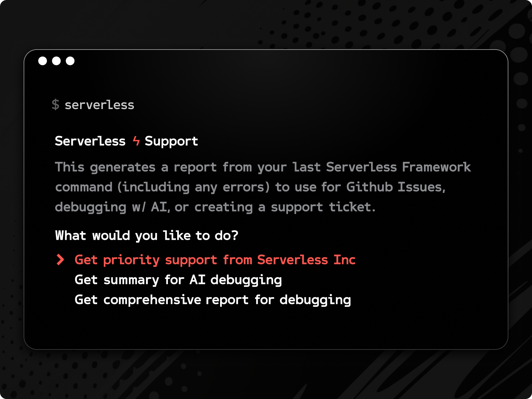The image size is (532, 399).
Task: Click the 'serverless' command text
Action: tap(99, 105)
